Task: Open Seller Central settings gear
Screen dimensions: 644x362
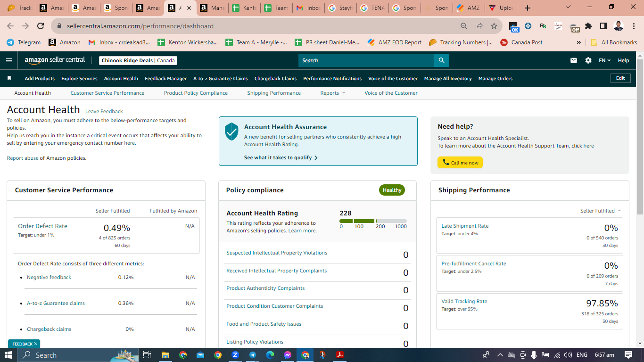Action: point(588,60)
